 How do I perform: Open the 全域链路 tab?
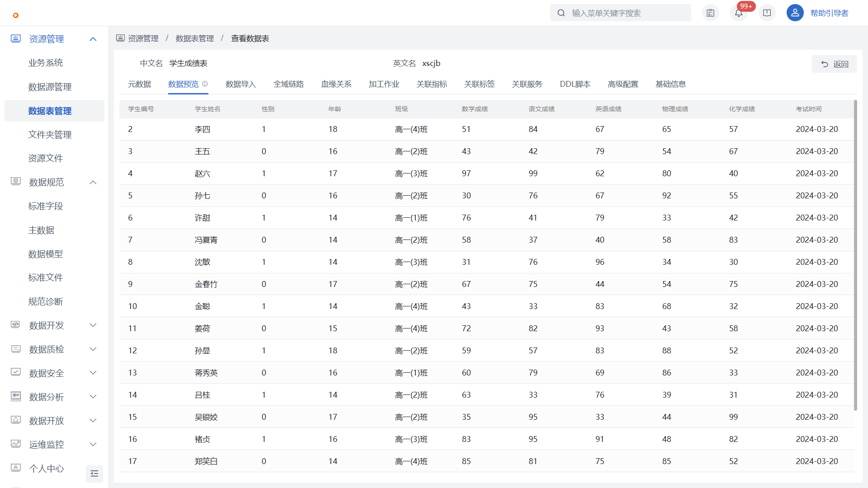(x=288, y=84)
